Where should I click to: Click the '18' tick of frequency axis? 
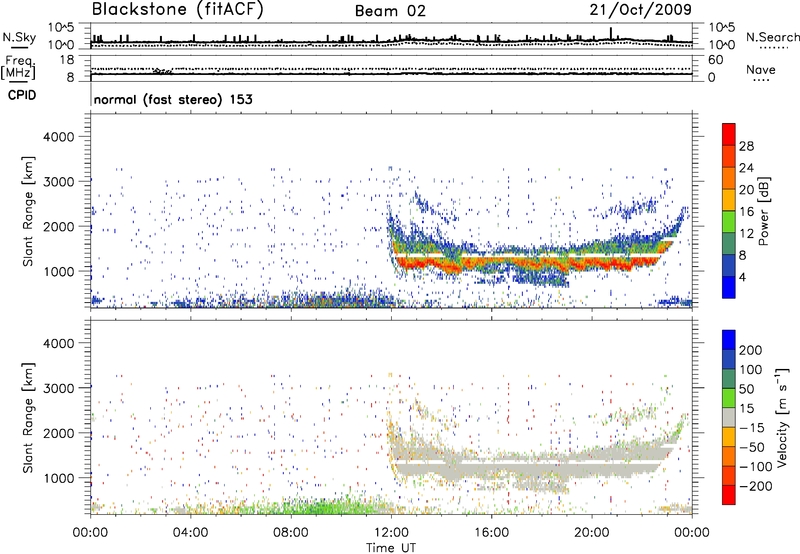tap(67, 60)
